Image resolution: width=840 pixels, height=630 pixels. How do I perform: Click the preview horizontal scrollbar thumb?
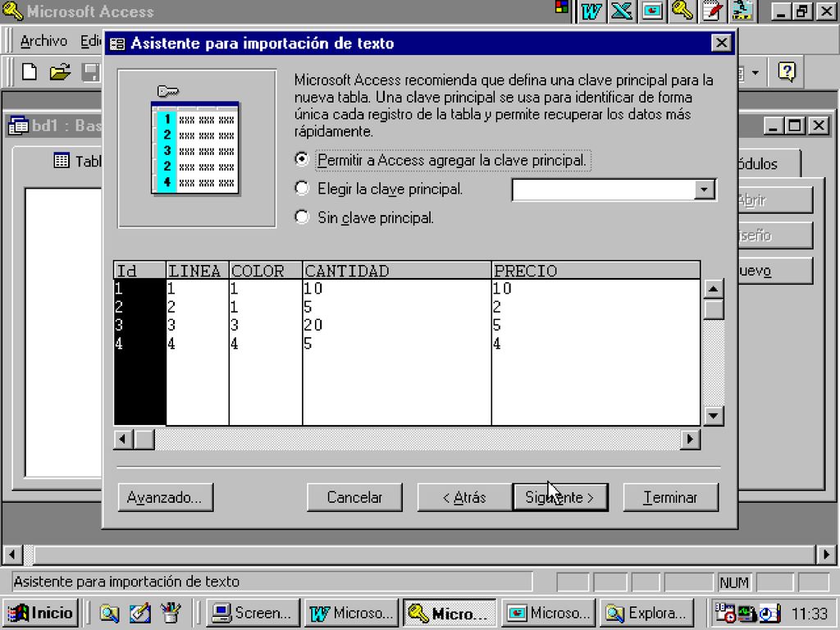(144, 440)
